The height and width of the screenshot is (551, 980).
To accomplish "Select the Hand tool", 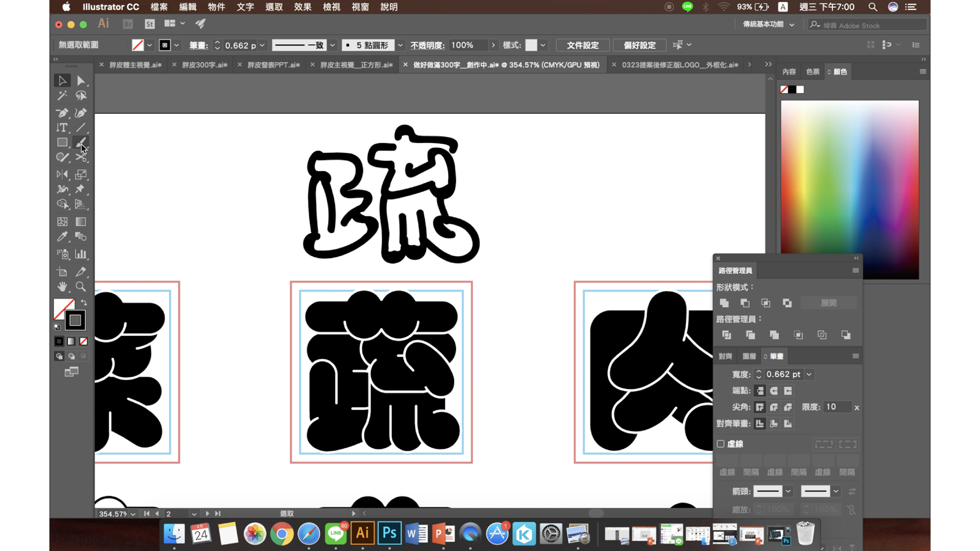I will click(62, 286).
